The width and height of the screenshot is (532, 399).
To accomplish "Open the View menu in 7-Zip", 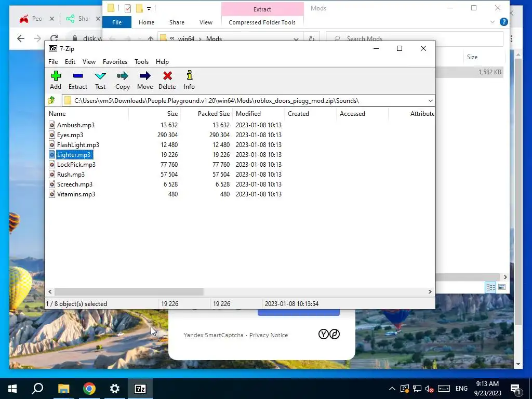I will [x=89, y=62].
